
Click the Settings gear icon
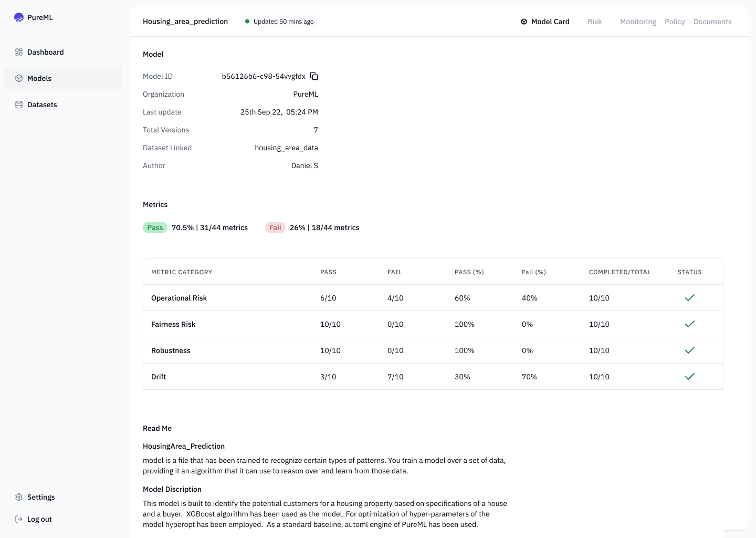19,497
